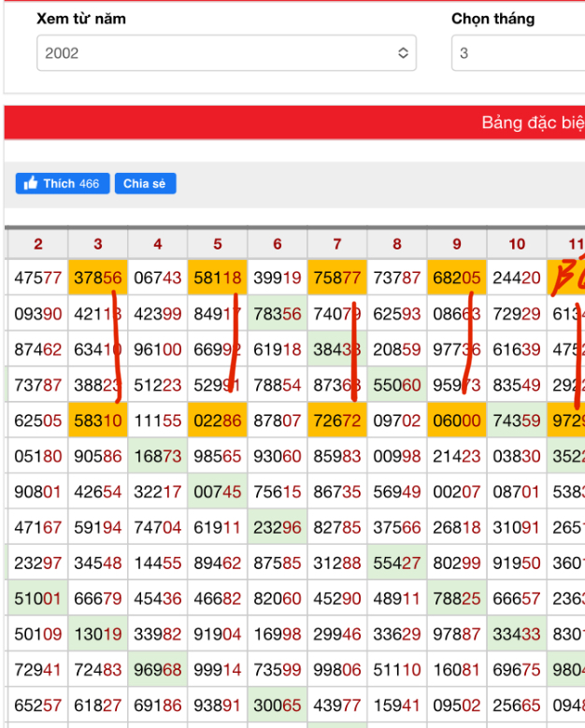Click green cell 78356

coord(278,314)
